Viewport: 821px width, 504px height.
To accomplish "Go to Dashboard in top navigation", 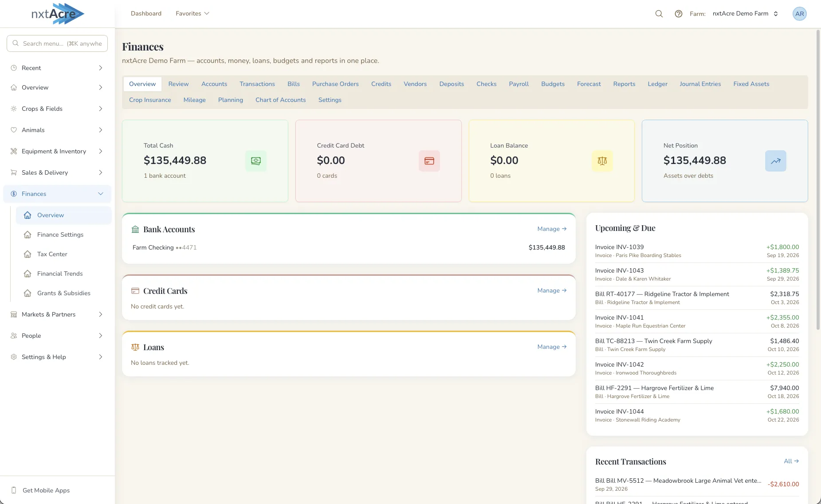I will [146, 14].
